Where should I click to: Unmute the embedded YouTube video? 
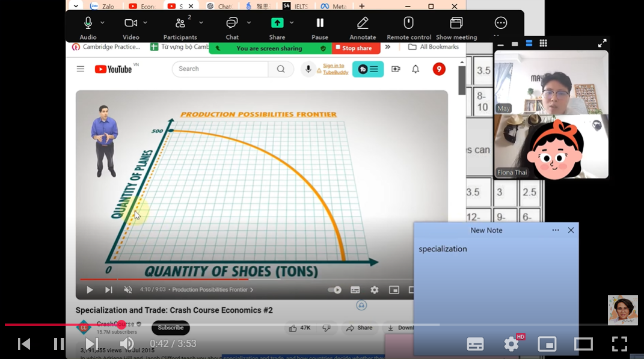(127, 290)
